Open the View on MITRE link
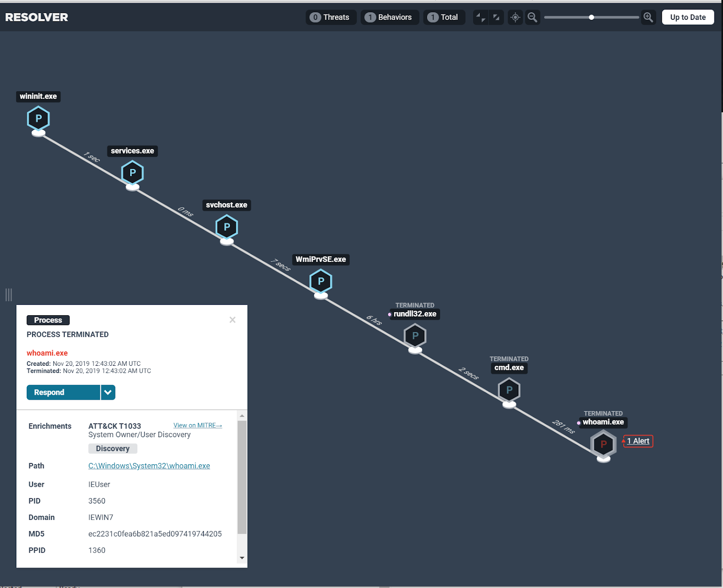Screen dimensions: 723x588 point(197,425)
